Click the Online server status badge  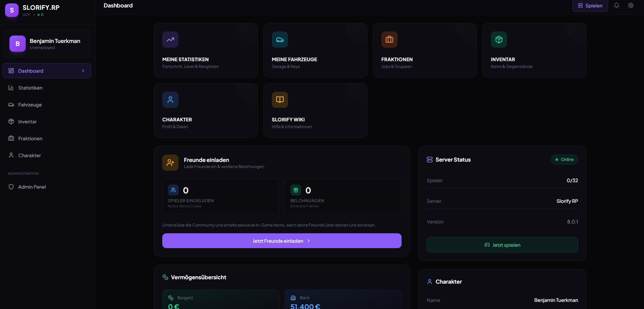point(564,160)
